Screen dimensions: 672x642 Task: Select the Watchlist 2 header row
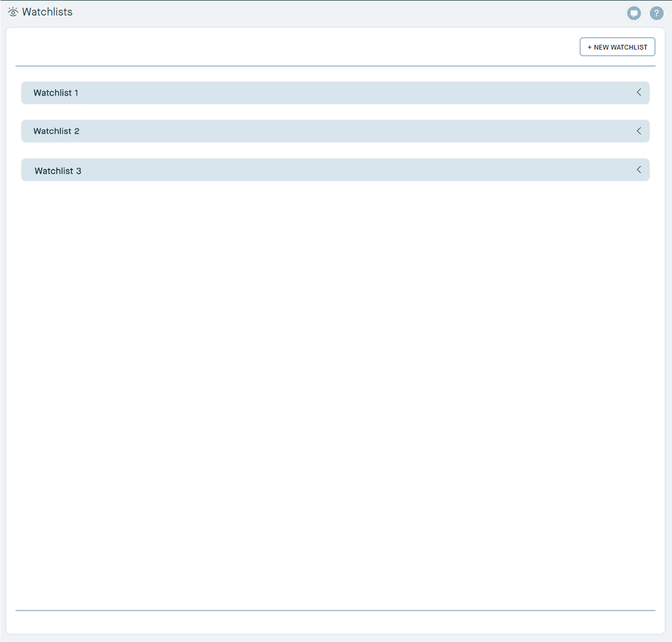click(x=335, y=131)
